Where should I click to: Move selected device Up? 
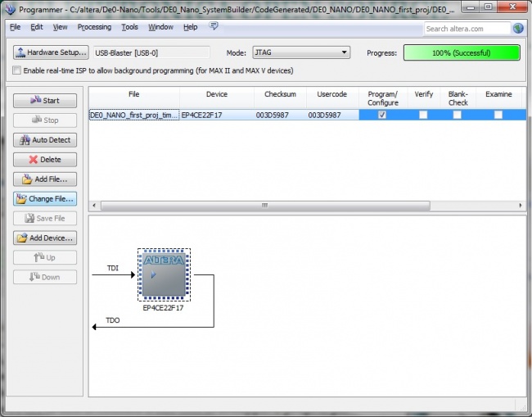[x=45, y=257]
